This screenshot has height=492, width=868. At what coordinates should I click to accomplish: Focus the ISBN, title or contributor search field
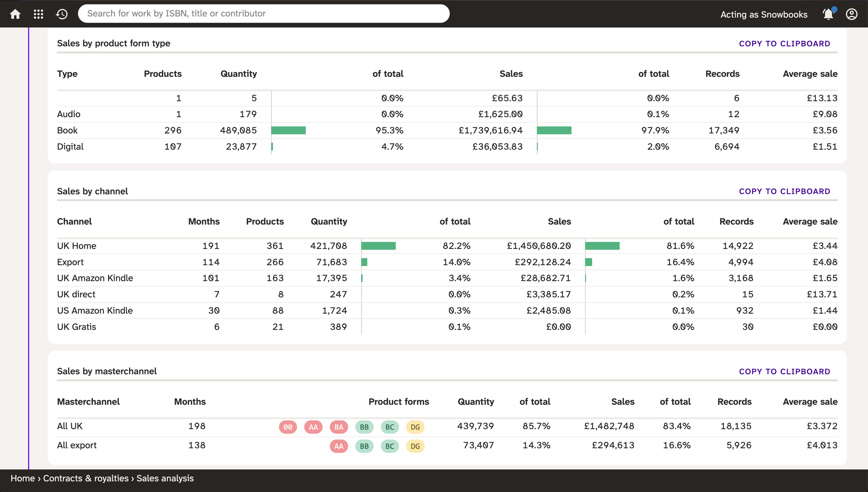(x=263, y=13)
